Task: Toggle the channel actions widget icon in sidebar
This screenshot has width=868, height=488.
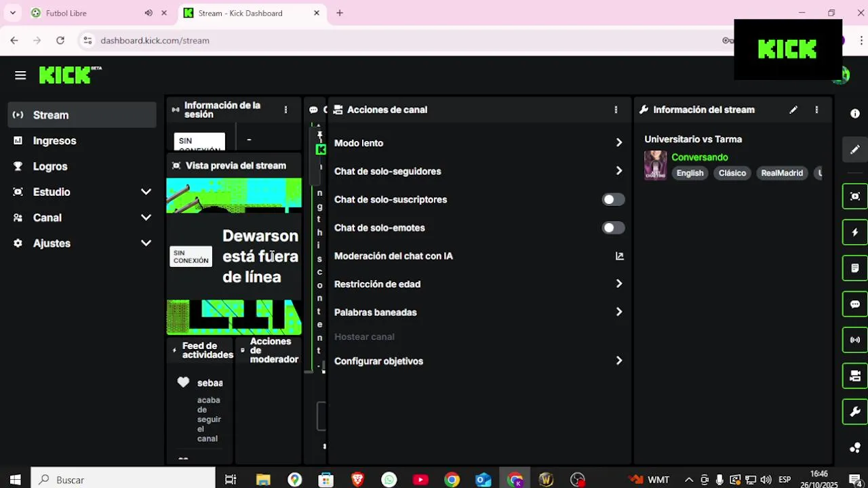Action: click(x=855, y=375)
